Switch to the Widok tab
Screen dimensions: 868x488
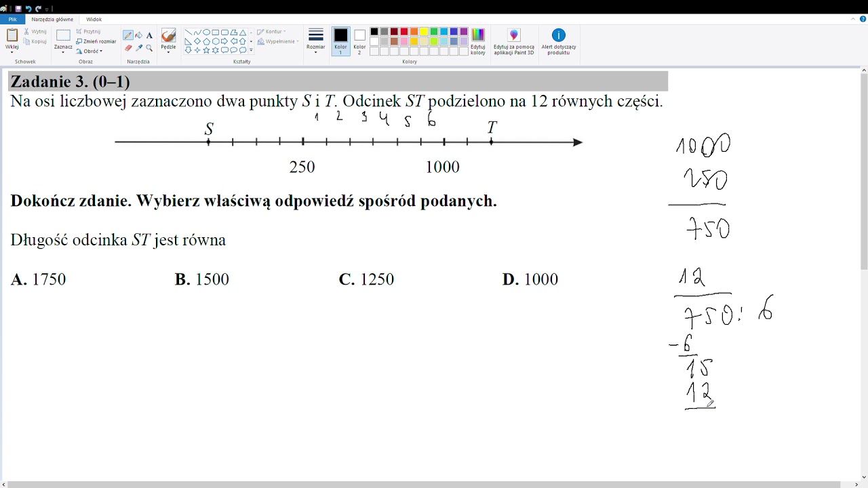click(x=94, y=20)
